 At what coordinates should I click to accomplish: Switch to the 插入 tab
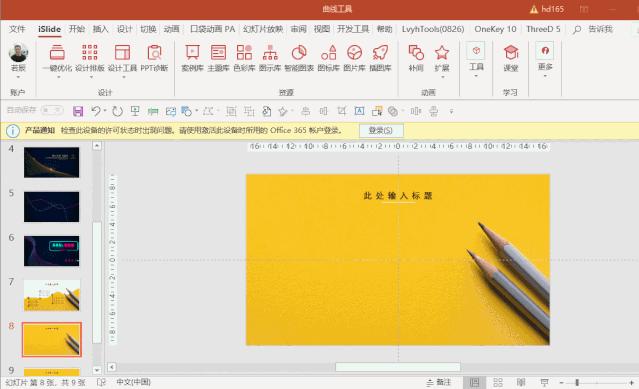point(100,29)
